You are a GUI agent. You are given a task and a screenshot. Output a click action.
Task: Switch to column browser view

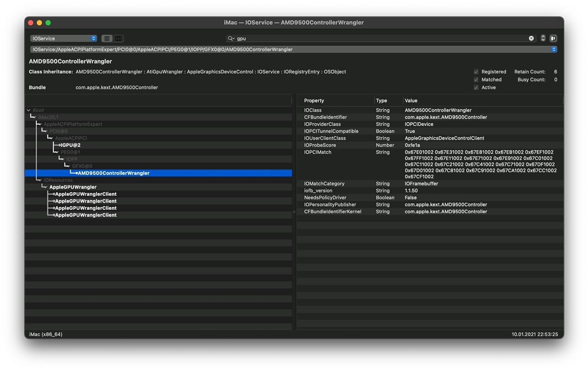point(119,39)
